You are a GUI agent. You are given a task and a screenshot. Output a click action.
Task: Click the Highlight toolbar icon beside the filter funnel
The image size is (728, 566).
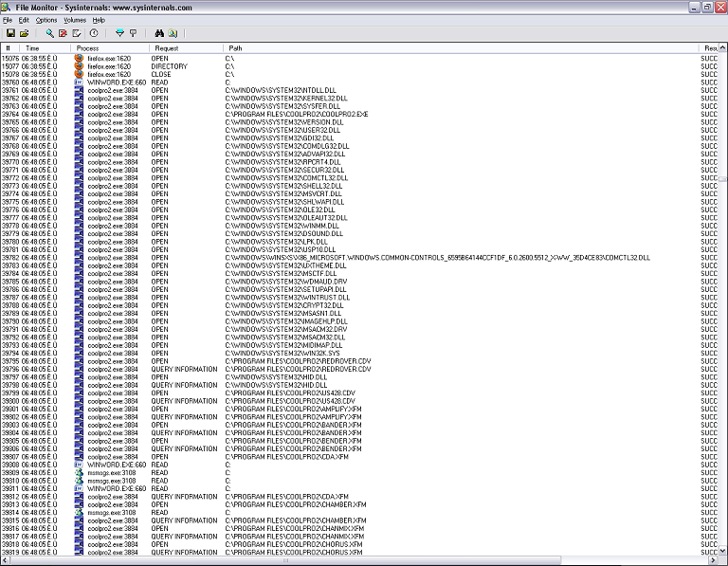click(x=134, y=33)
